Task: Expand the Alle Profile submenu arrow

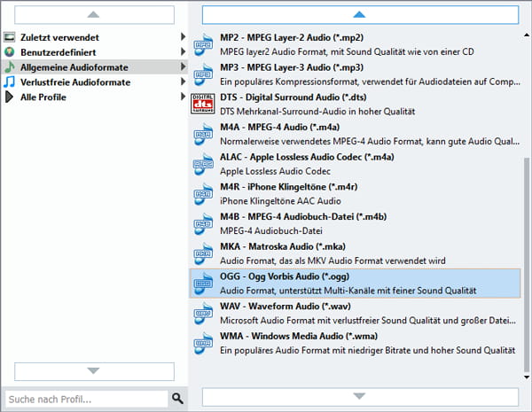Action: tap(184, 97)
